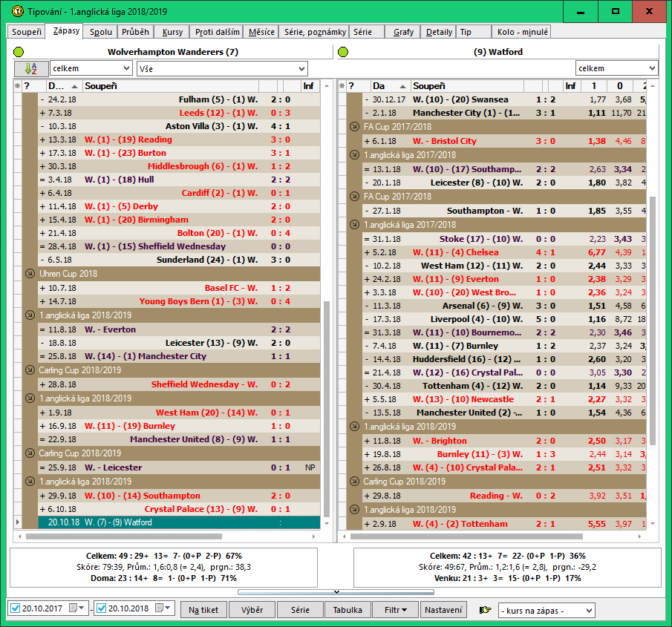Click the app icon in title bar
This screenshot has width=672, height=627.
tap(18, 12)
